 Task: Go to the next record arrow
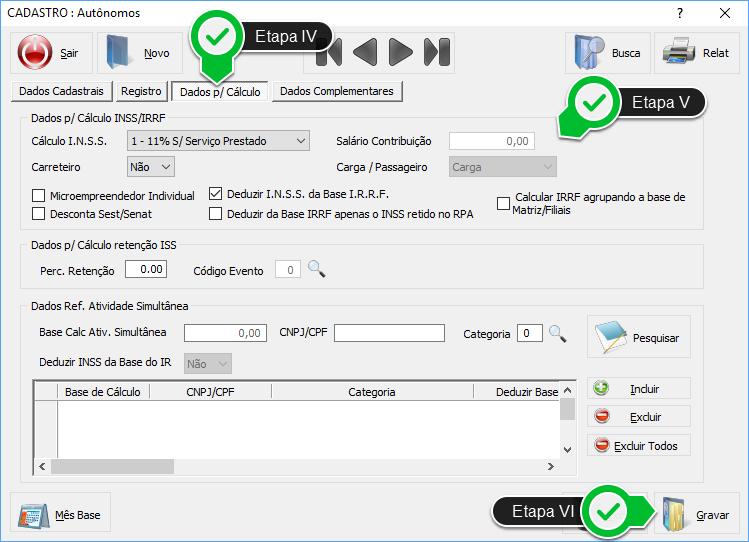[x=400, y=52]
